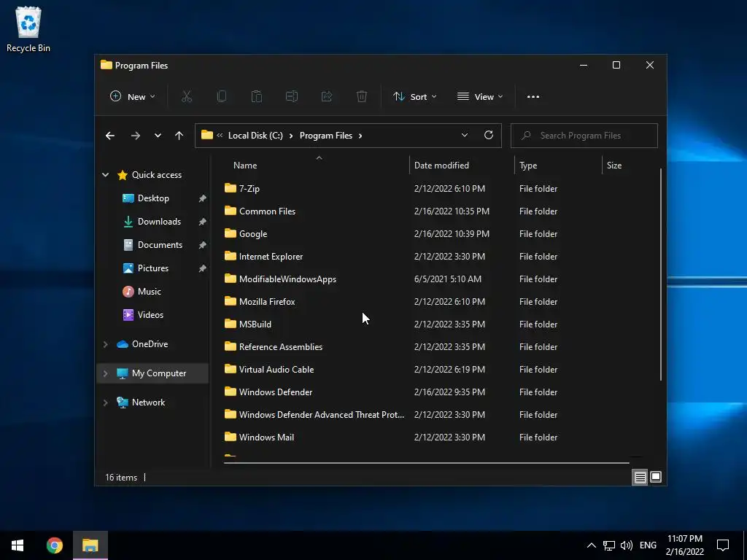
Task: Switch to details view layout icon
Action: (640, 477)
